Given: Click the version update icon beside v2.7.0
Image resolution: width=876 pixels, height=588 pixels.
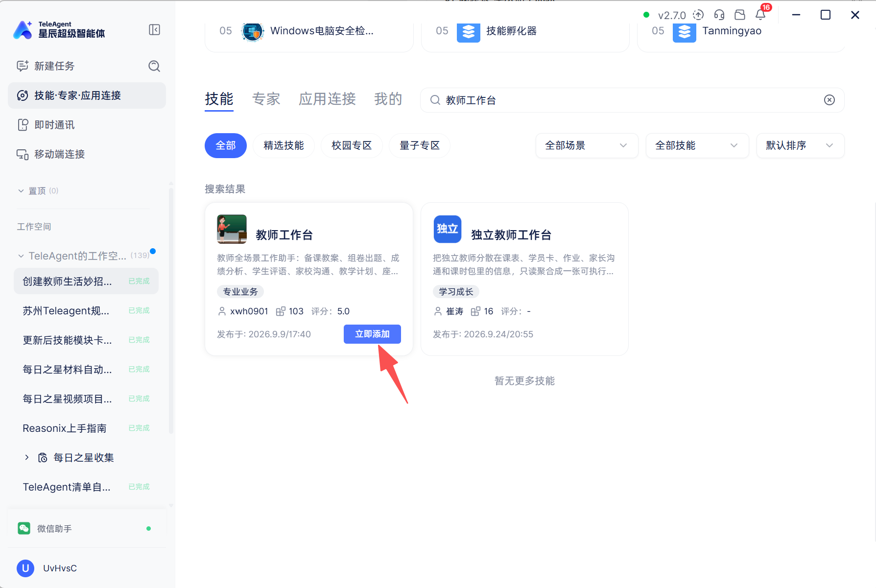Looking at the screenshot, I should (698, 15).
